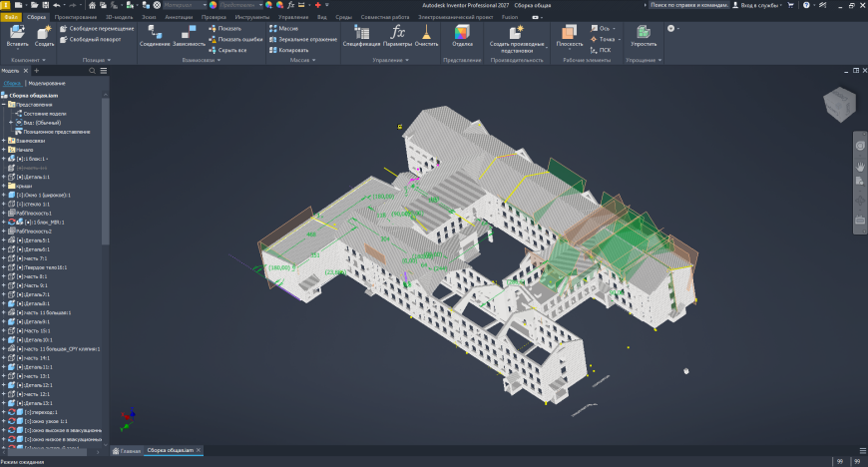Choose Копировать components tool
Image resolution: width=868 pixels, height=467 pixels.
288,50
